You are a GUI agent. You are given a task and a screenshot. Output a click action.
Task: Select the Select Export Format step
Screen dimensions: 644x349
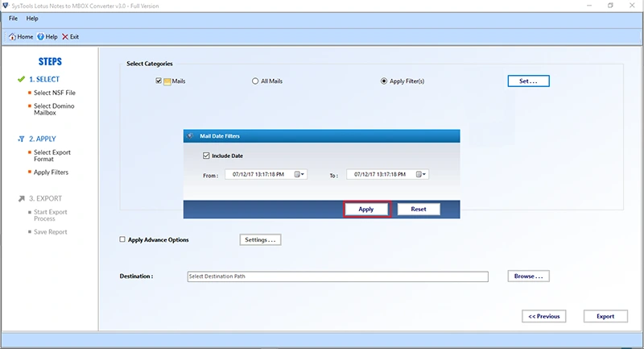click(52, 156)
